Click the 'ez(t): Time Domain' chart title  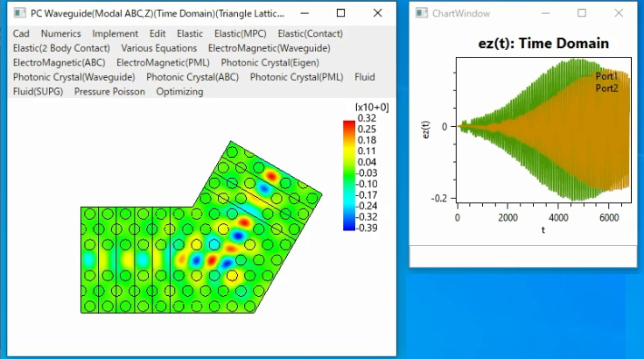point(543,43)
